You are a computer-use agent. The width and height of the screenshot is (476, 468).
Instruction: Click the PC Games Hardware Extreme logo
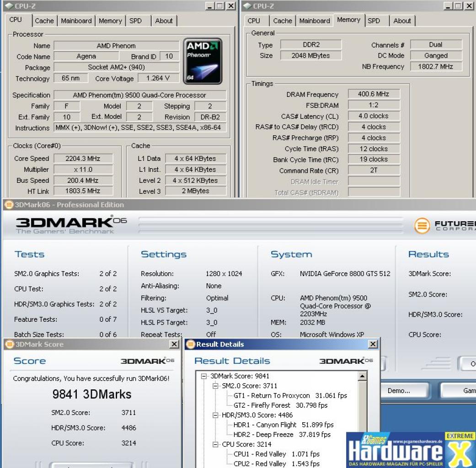[411, 450]
